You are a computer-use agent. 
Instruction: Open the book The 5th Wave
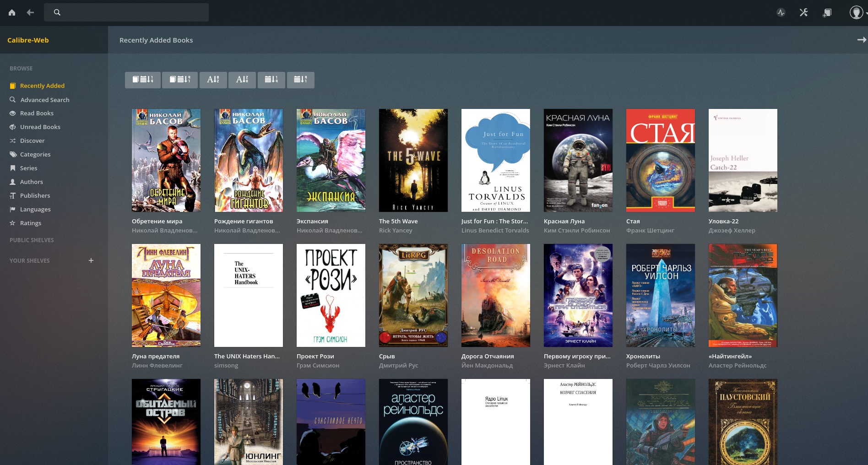point(413,160)
